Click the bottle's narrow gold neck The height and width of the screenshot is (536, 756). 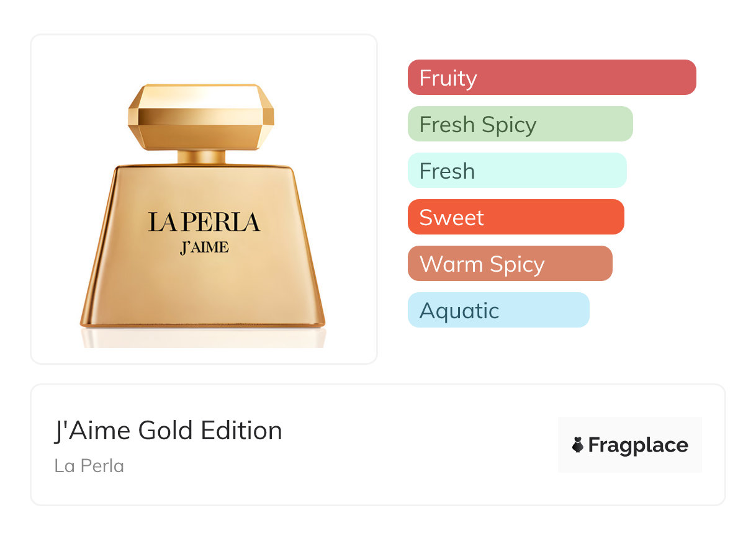[x=202, y=156]
